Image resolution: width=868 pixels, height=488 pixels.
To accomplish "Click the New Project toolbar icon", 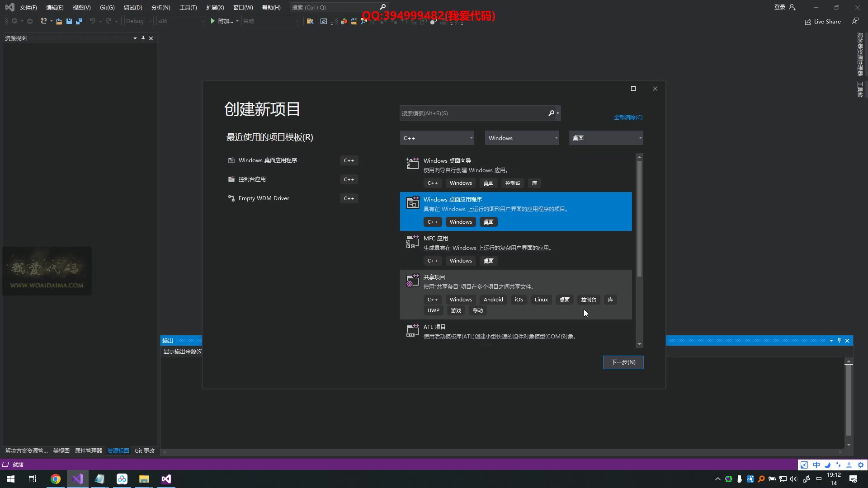I will click(x=44, y=21).
